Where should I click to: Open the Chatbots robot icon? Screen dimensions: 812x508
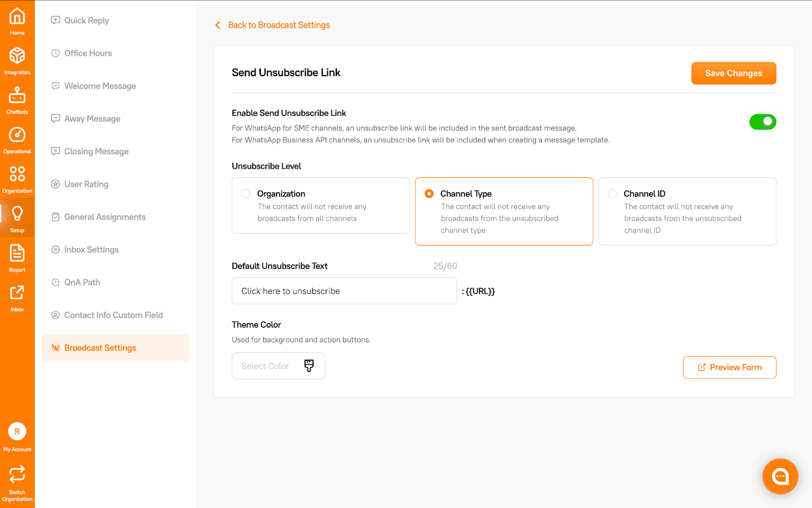(17, 95)
